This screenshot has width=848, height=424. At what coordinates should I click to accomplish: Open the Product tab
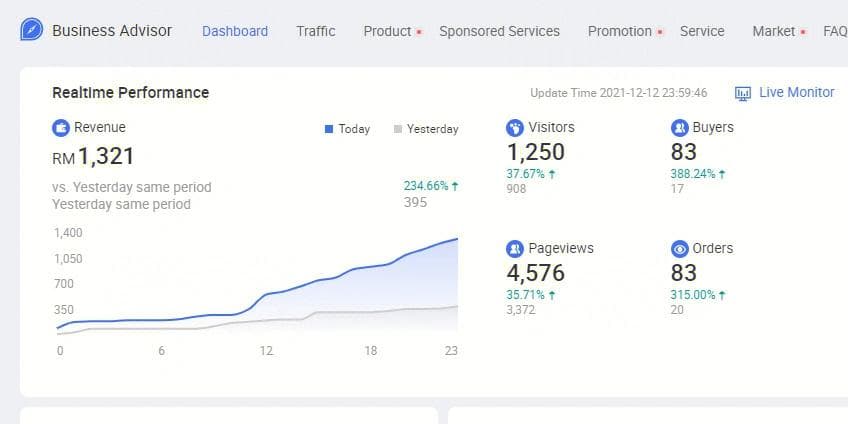click(387, 31)
